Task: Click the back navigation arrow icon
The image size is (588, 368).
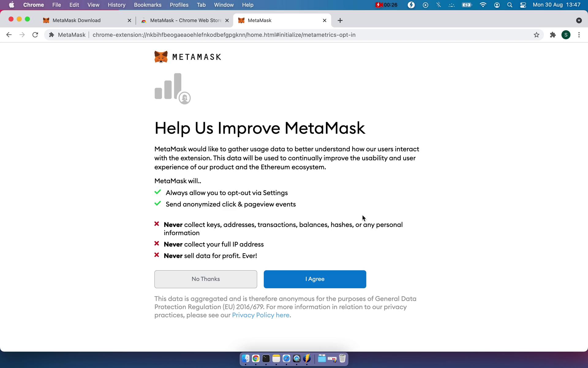Action: click(x=9, y=35)
